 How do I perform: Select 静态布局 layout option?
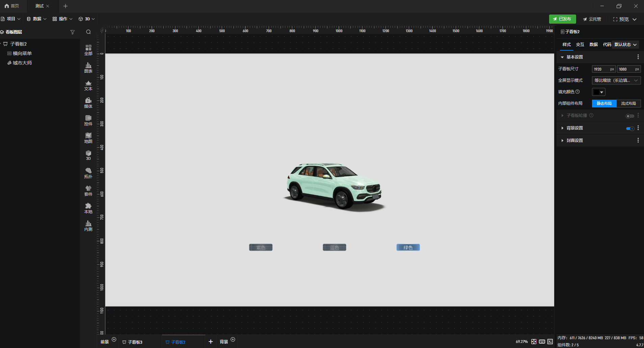pyautogui.click(x=604, y=103)
